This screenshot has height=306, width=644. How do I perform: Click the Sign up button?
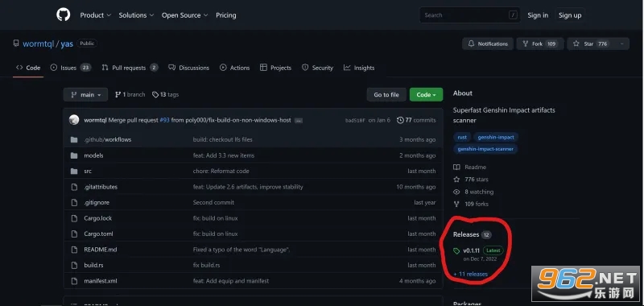pyautogui.click(x=570, y=15)
